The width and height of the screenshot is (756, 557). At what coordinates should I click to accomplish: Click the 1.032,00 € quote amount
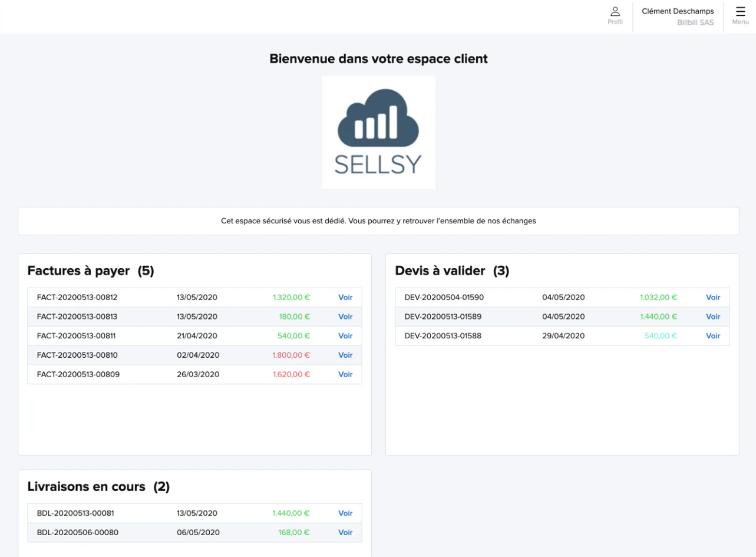point(659,298)
